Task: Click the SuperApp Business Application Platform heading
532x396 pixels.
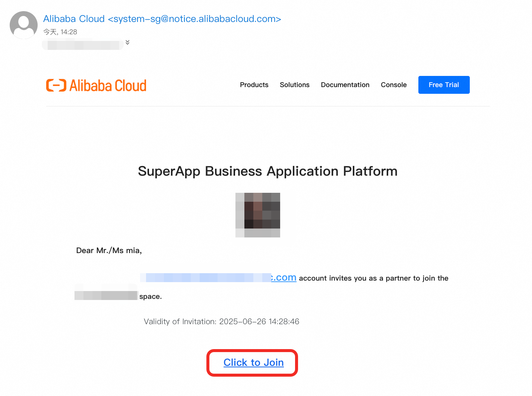Action: tap(267, 171)
